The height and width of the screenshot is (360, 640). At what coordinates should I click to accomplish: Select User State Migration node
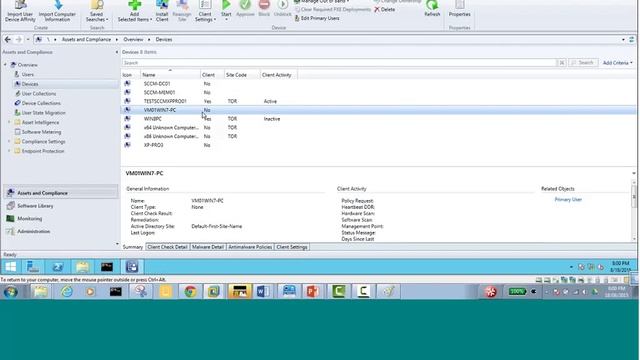(43, 113)
